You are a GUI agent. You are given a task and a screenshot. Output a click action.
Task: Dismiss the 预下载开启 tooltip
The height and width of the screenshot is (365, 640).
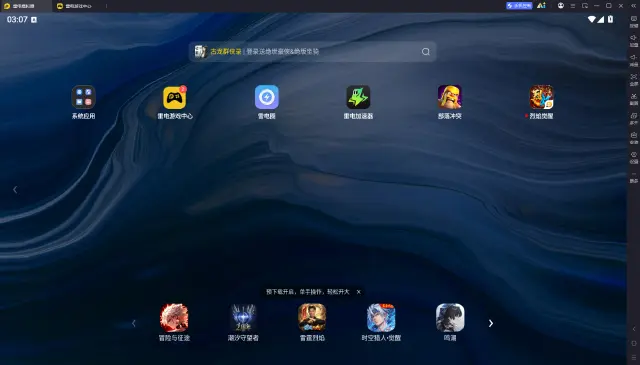point(358,292)
